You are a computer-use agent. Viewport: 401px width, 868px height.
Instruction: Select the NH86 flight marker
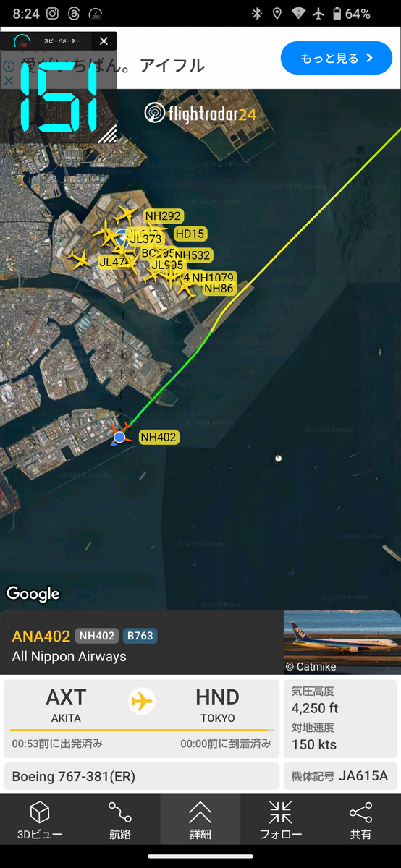click(x=219, y=289)
